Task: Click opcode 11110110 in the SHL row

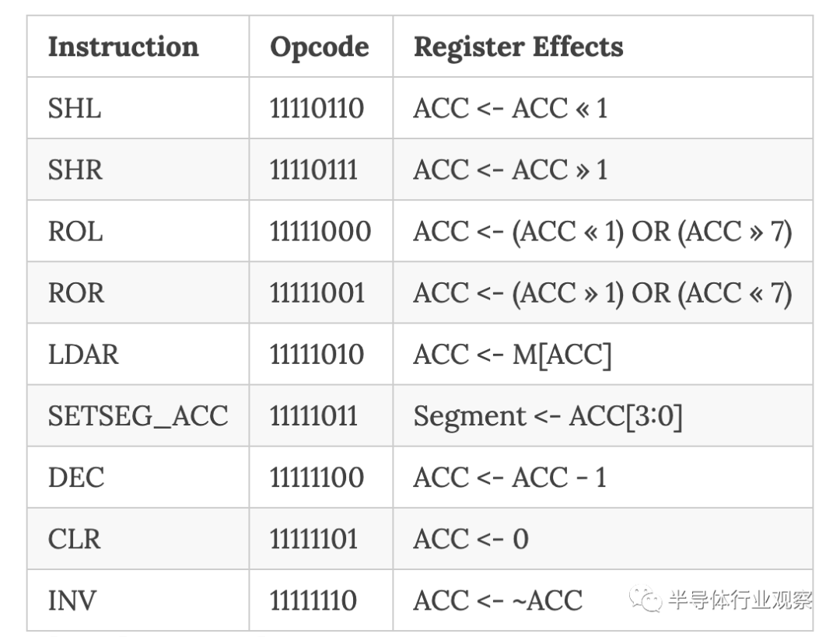Action: [317, 108]
